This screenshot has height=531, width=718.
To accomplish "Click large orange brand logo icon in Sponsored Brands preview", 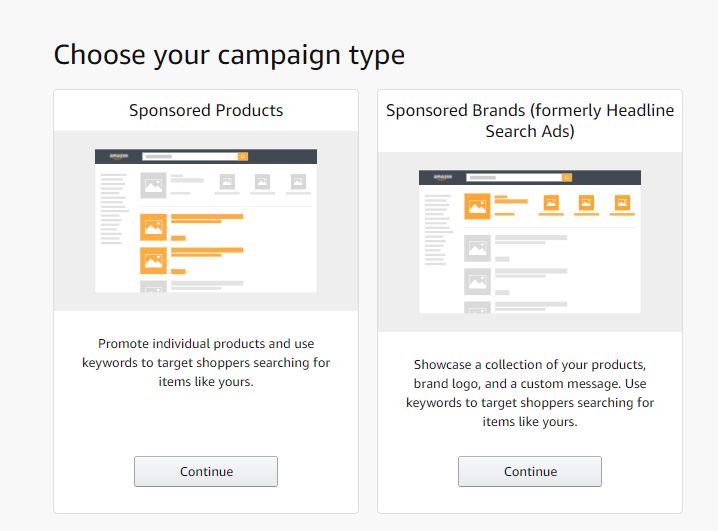I will click(x=476, y=206).
